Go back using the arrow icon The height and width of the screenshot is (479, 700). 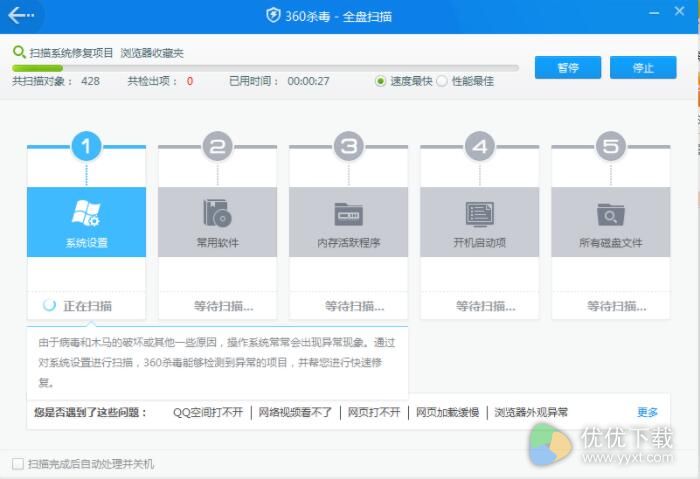tap(20, 15)
